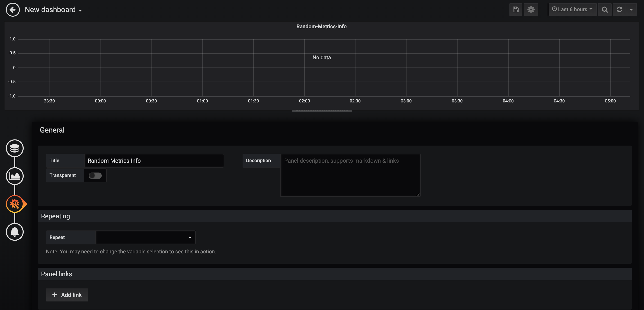Click the refresh dashboard icon
The height and width of the screenshot is (310, 644).
pos(619,10)
